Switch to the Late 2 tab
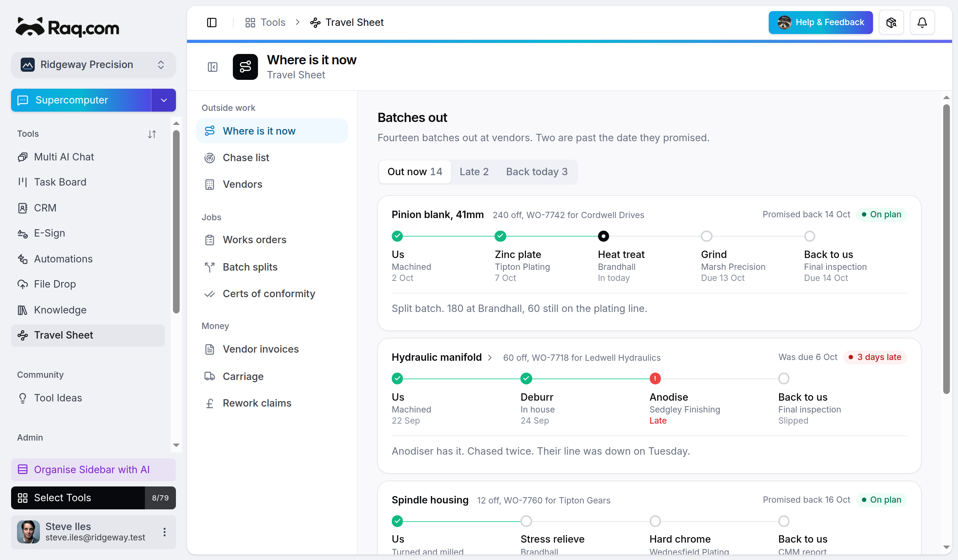This screenshot has width=958, height=560. (474, 172)
